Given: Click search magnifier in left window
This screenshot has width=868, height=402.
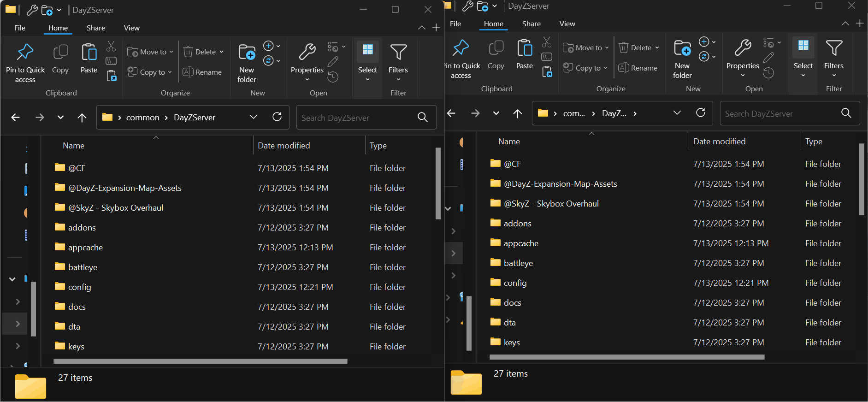Looking at the screenshot, I should point(422,118).
